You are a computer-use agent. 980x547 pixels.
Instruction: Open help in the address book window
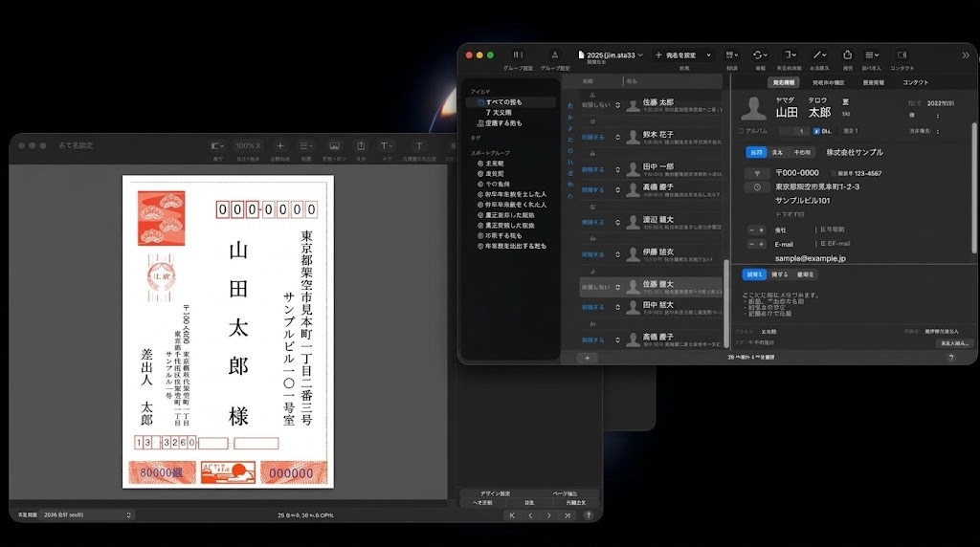(951, 358)
